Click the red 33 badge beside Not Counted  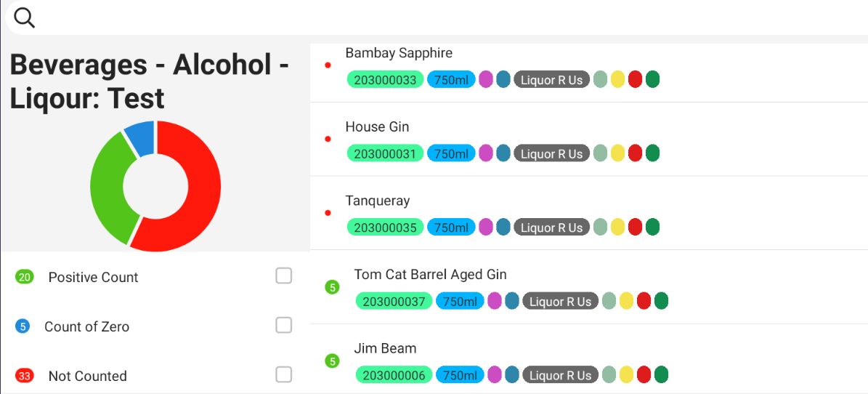(25, 376)
